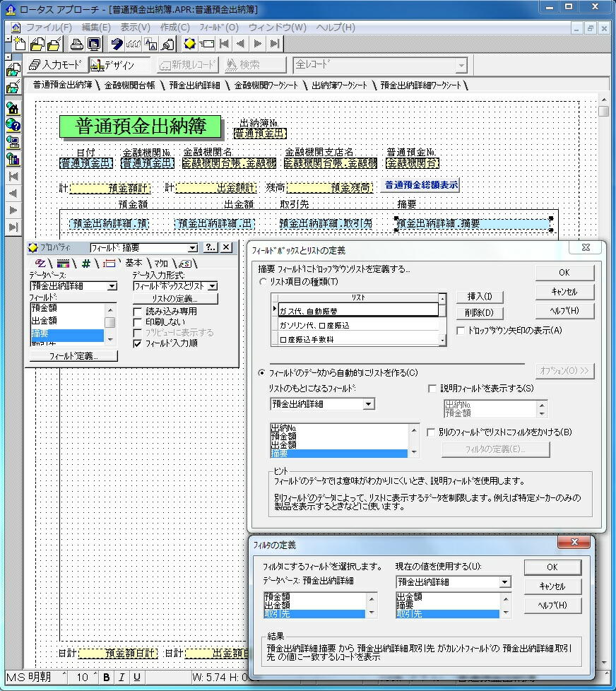Click キャンセル in the フィルタの定義 dialog
The height and width of the screenshot is (691, 616).
pos(552,586)
